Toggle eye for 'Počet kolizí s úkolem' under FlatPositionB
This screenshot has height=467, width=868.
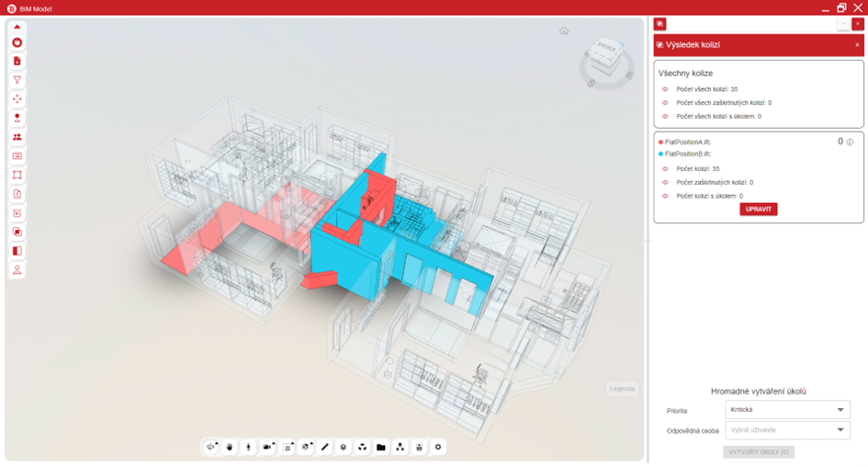(665, 196)
